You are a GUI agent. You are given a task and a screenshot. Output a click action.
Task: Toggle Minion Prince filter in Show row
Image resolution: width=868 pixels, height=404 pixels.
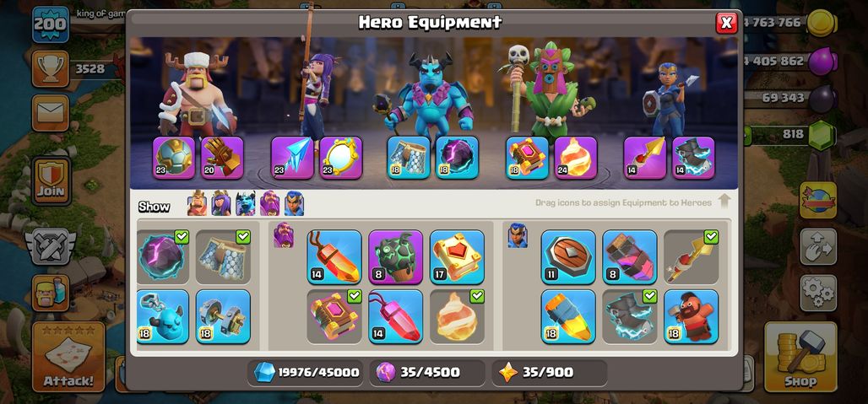245,202
